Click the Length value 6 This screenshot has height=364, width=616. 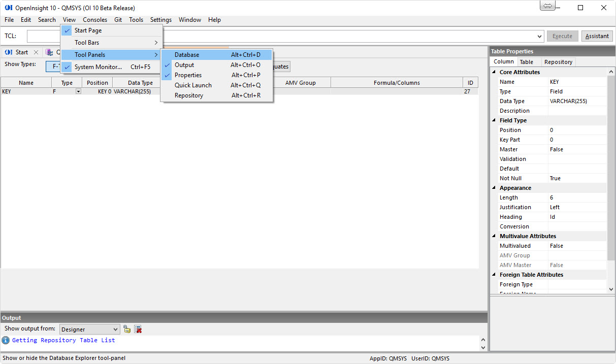pyautogui.click(x=577, y=197)
